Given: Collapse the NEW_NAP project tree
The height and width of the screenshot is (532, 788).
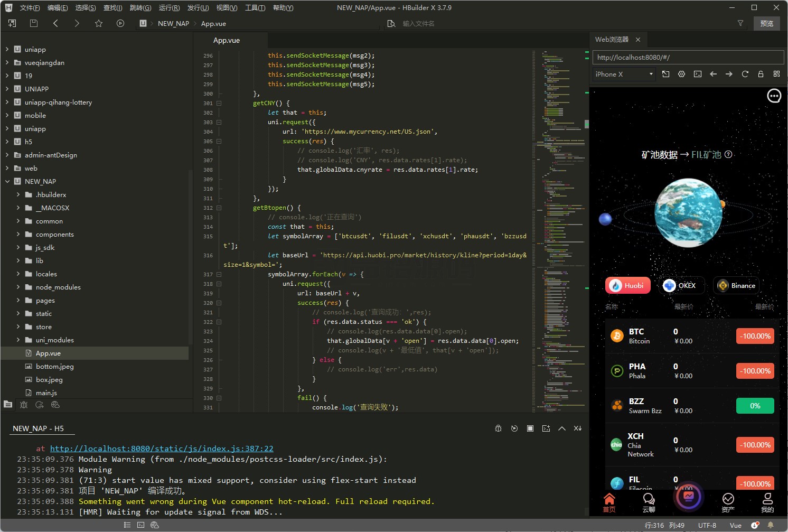Looking at the screenshot, I should point(7,182).
